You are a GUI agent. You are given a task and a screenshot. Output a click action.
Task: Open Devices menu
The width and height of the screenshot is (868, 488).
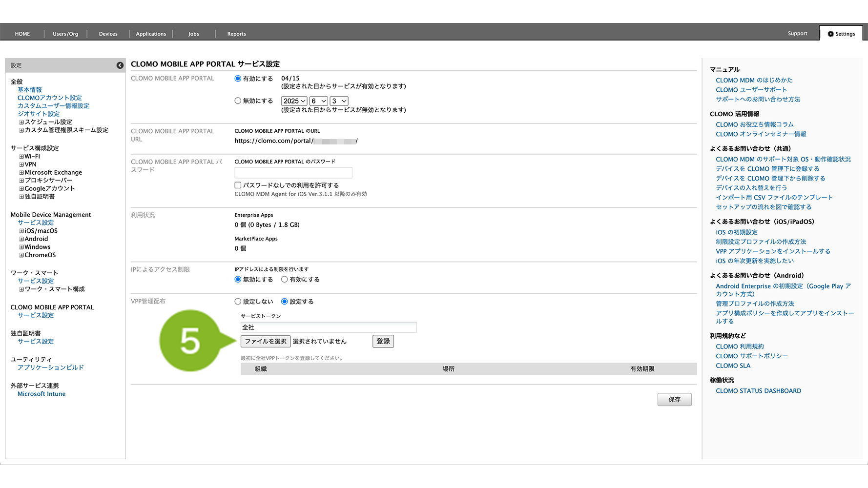click(x=108, y=34)
